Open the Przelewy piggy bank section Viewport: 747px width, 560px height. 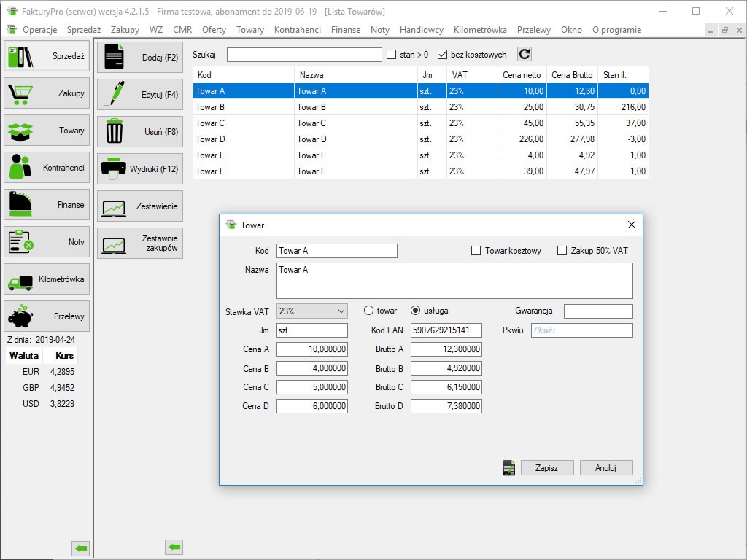[x=47, y=316]
